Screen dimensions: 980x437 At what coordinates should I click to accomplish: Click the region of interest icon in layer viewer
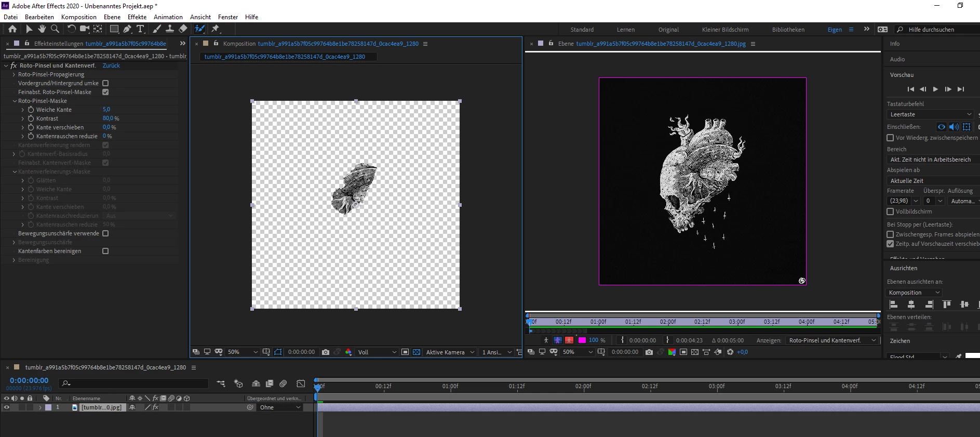point(683,352)
